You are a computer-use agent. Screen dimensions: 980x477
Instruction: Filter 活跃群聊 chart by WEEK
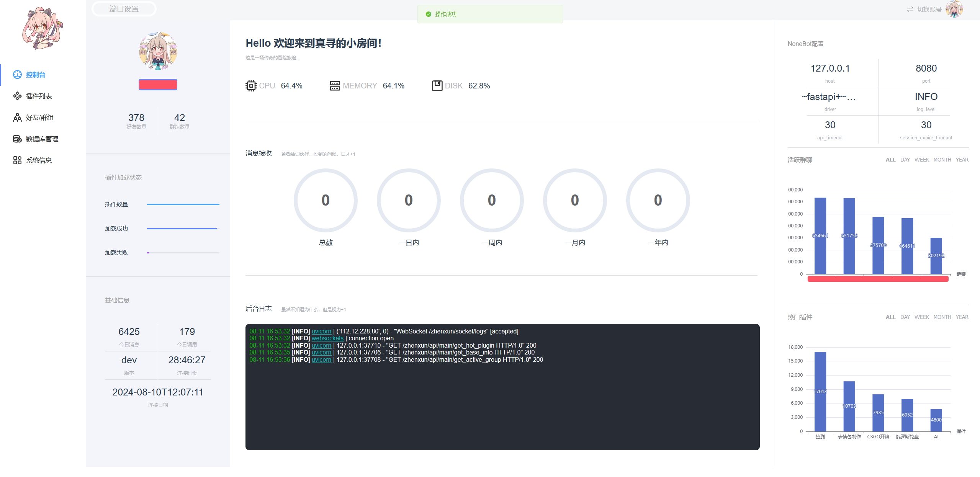click(x=921, y=160)
